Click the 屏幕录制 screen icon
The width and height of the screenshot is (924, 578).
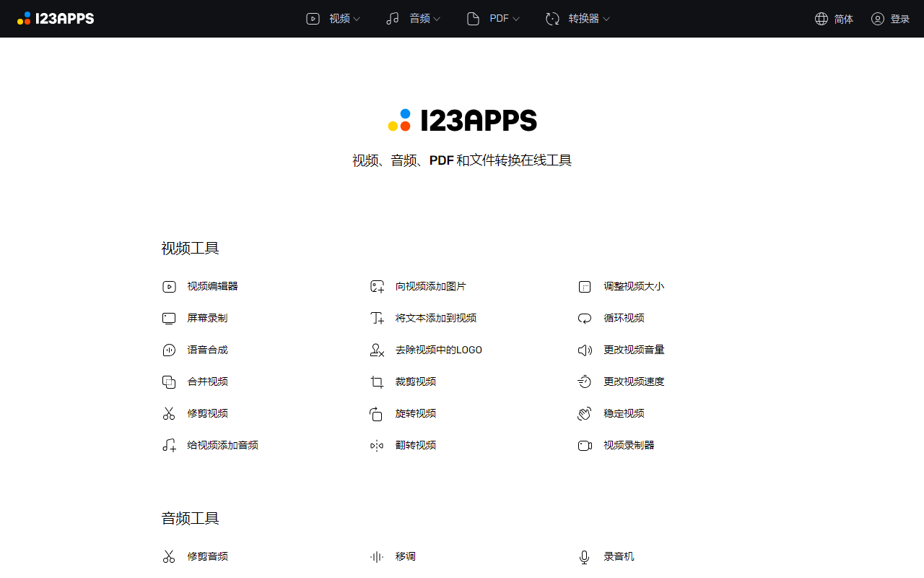point(169,319)
